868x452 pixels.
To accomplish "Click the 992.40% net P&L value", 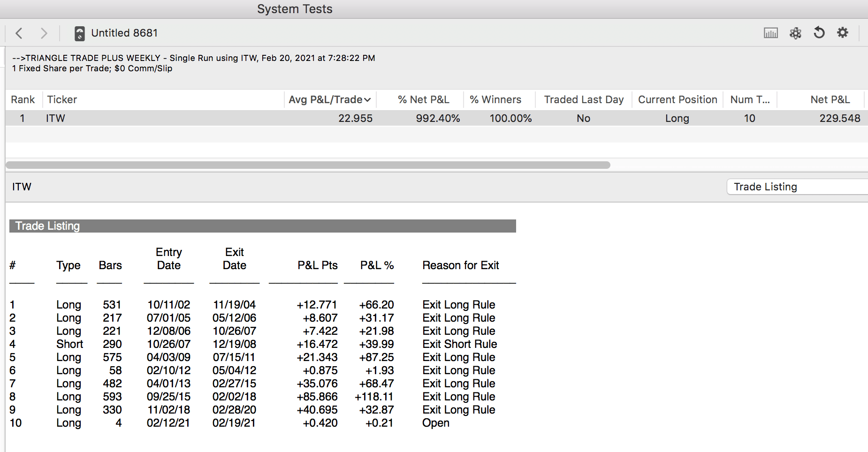I will (438, 118).
